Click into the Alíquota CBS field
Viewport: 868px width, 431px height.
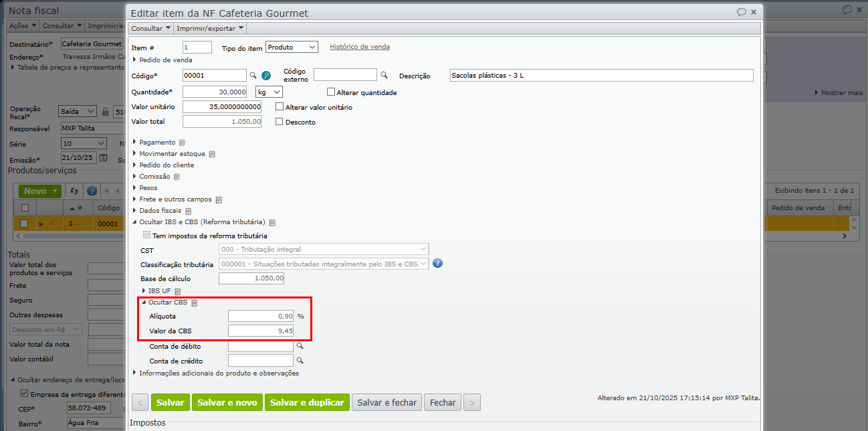click(x=261, y=316)
